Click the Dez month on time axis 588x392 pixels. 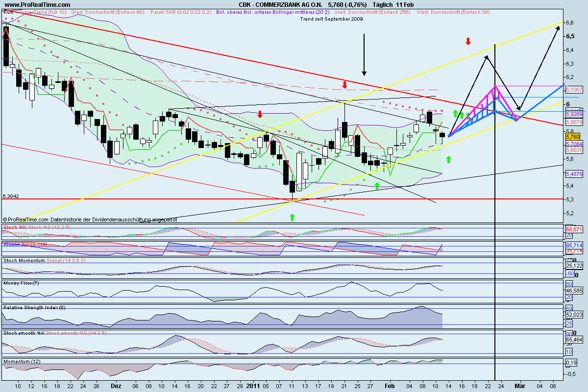[116, 386]
